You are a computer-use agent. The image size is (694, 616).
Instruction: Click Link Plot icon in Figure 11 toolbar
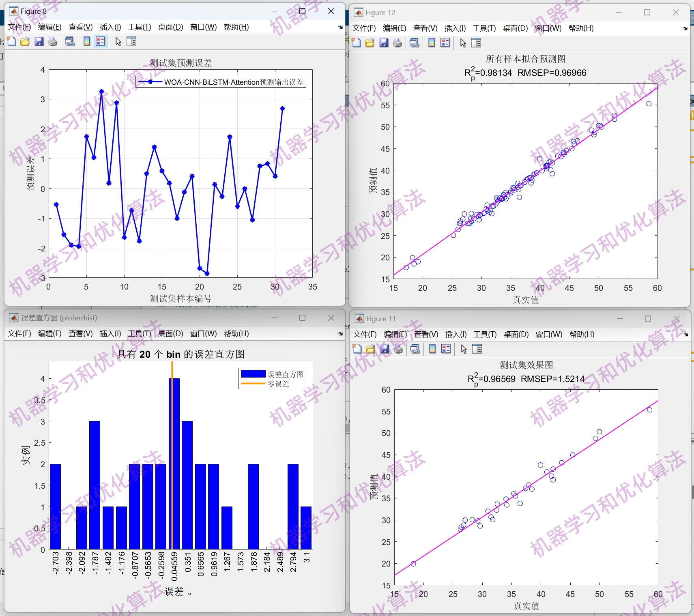(x=415, y=349)
